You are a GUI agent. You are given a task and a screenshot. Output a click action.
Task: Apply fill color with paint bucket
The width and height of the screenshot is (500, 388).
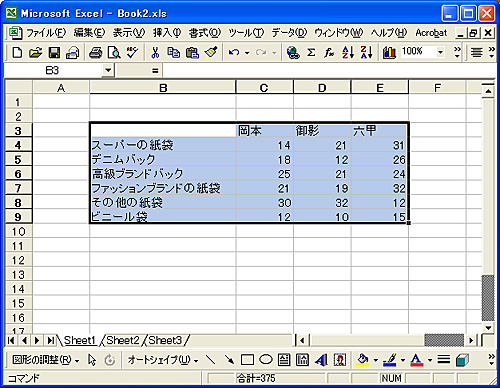[363, 360]
